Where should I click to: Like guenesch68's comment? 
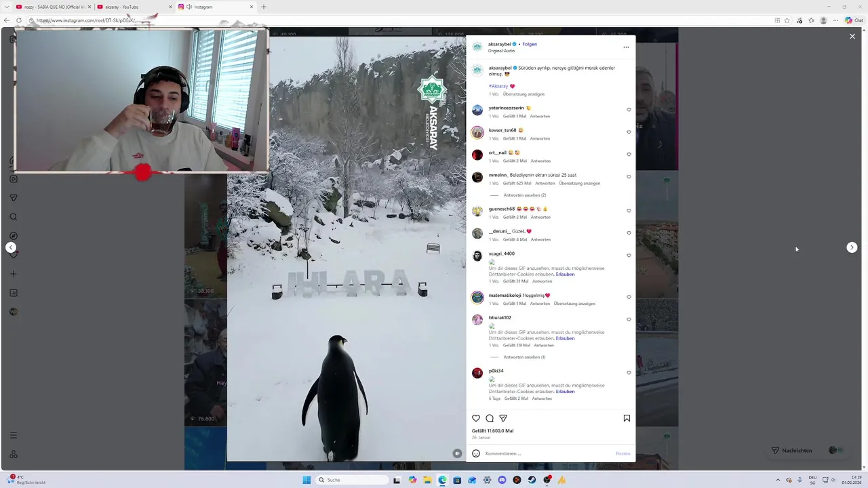pyautogui.click(x=629, y=211)
